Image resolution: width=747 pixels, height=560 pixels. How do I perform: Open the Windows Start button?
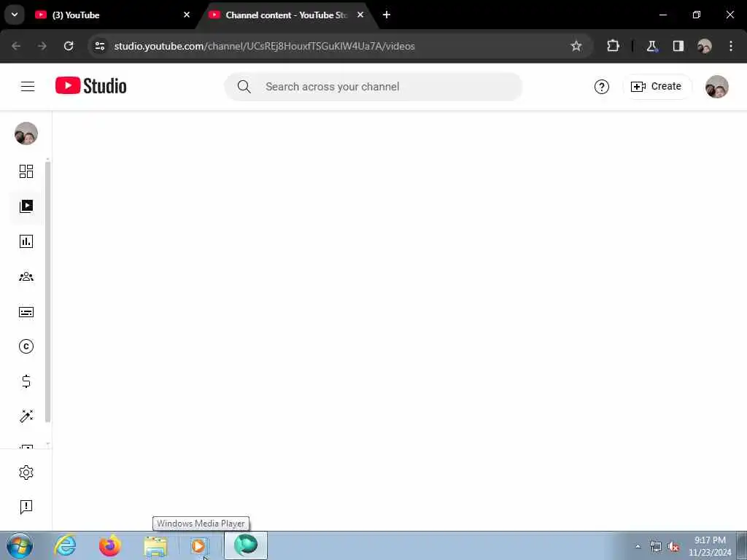(20, 545)
